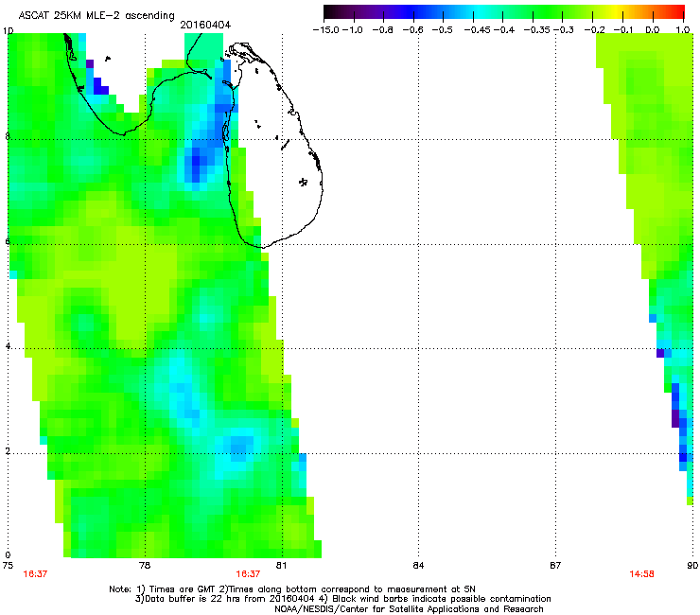The width and height of the screenshot is (700, 615).
Task: Pick the red end of the color bar
Action: point(678,12)
